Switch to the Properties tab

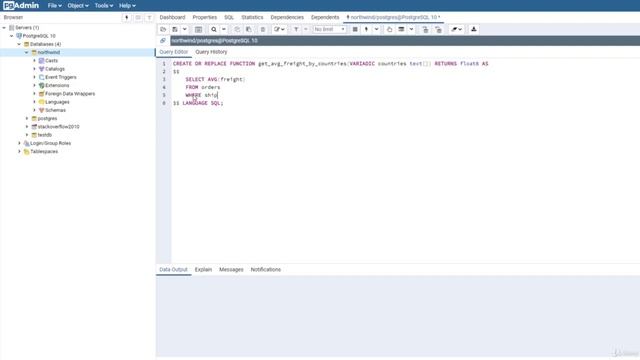(204, 17)
